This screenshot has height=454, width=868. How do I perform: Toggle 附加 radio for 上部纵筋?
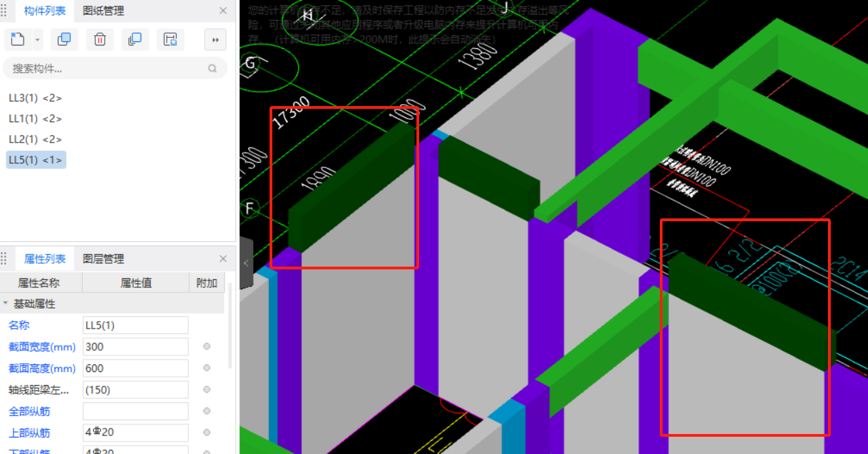[x=207, y=433]
